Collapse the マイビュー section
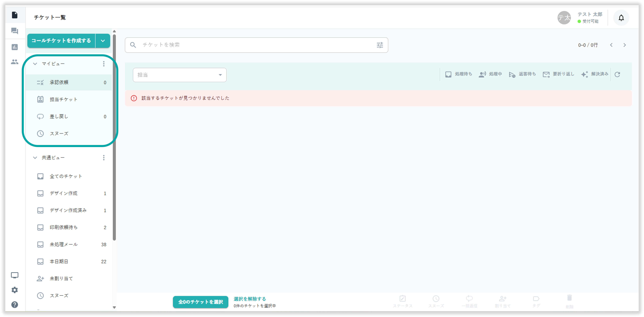This screenshot has width=644, height=317. tap(35, 64)
